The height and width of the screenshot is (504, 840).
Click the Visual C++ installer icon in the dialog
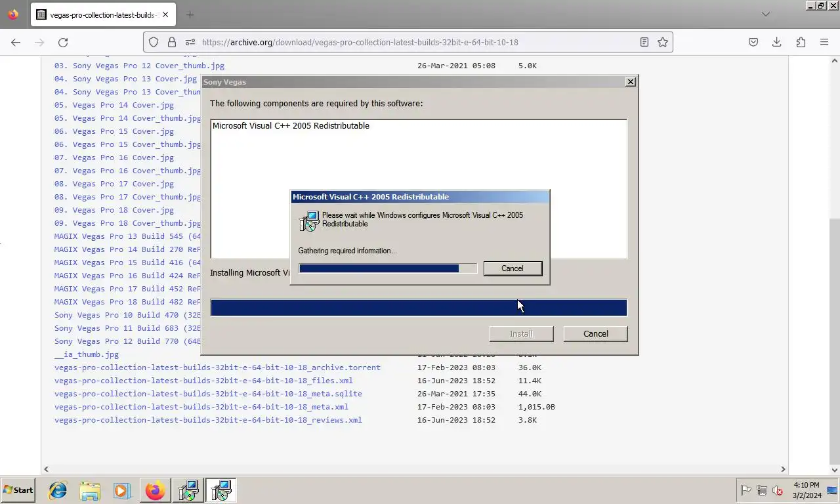point(308,221)
